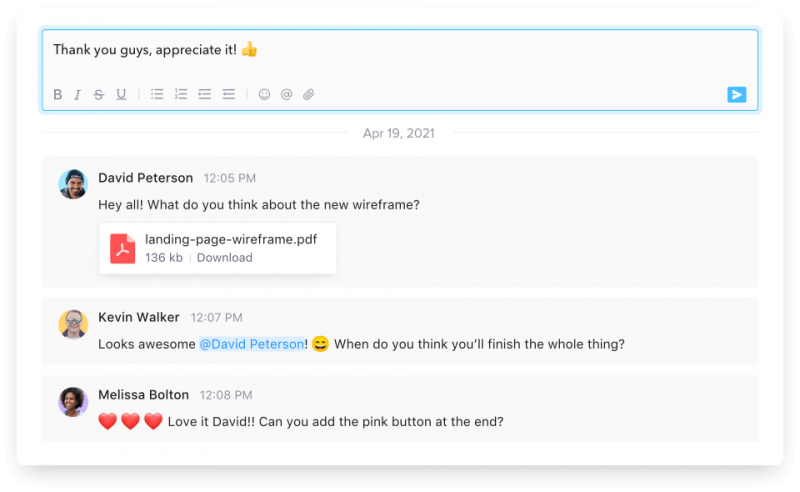Insert a numbered list
Viewport: 800px width, 492px height.
tap(181, 95)
